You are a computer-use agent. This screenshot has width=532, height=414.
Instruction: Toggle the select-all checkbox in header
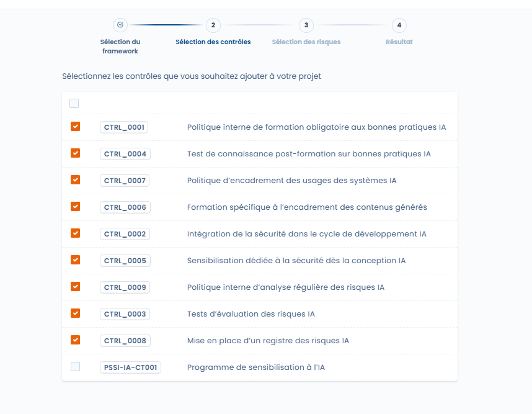[74, 104]
